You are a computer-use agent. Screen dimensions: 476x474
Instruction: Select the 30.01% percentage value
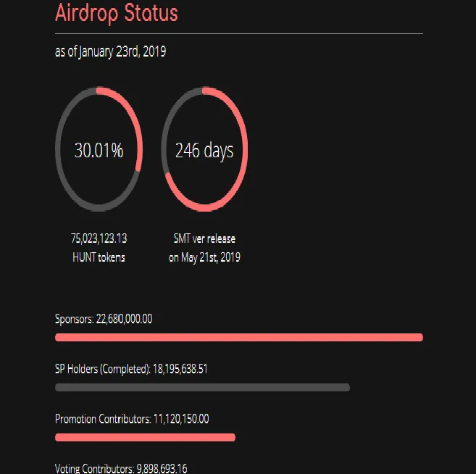pos(99,150)
